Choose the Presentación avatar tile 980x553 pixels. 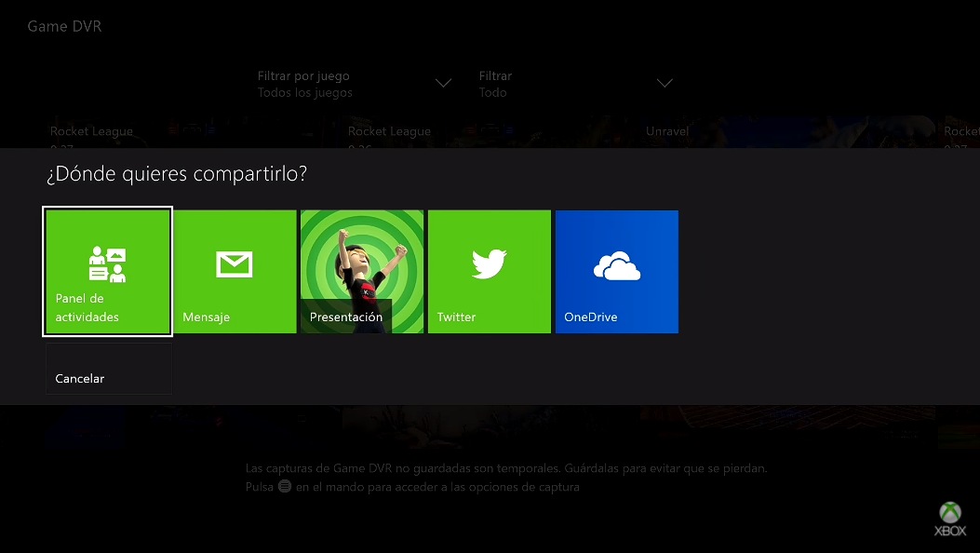click(x=362, y=271)
